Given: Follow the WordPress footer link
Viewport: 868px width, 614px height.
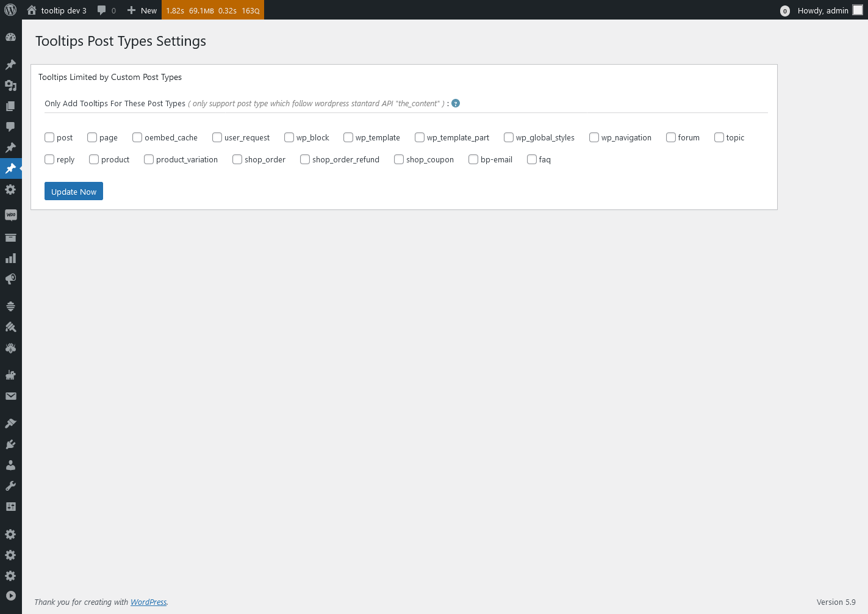Looking at the screenshot, I should (148, 602).
